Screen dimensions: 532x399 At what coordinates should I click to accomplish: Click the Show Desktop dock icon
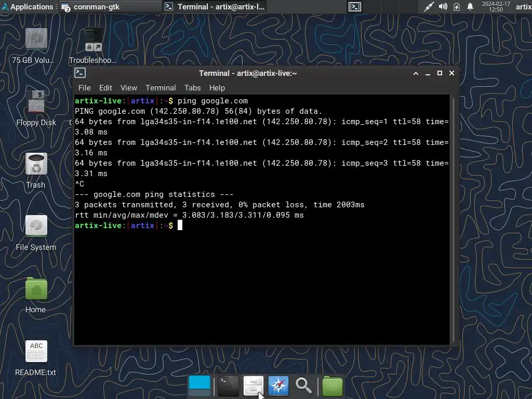point(199,386)
